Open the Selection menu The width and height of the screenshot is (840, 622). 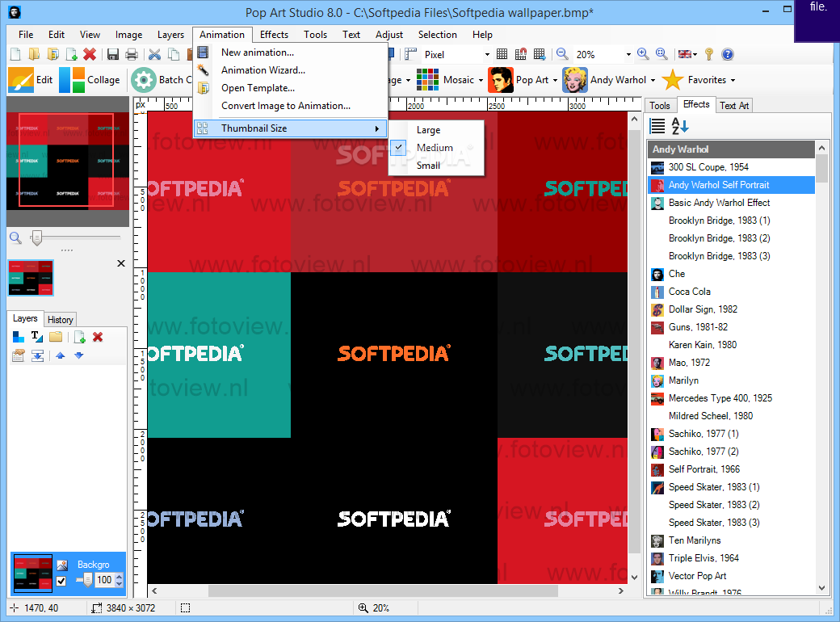(x=437, y=34)
